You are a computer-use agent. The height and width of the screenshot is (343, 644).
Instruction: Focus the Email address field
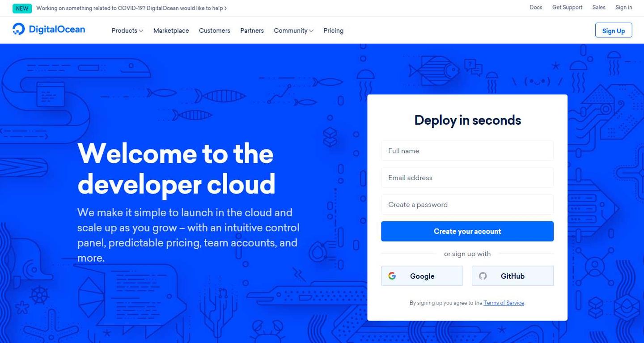(467, 178)
